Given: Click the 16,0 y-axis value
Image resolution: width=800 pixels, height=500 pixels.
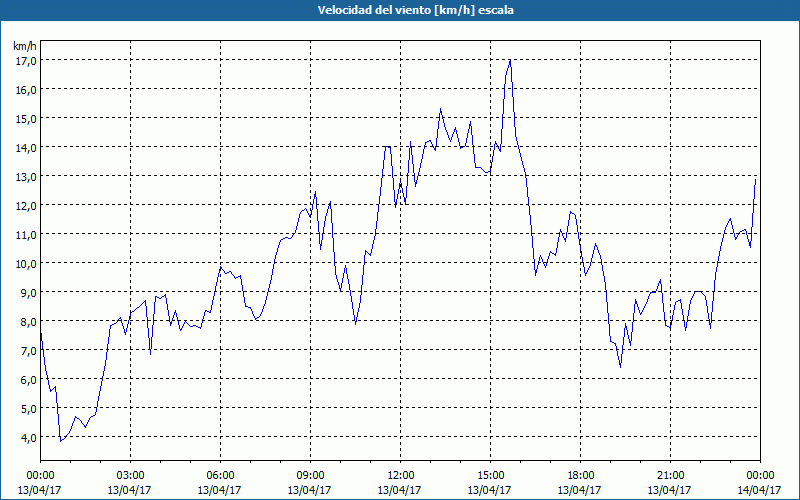Looking at the screenshot, I should point(26,89).
